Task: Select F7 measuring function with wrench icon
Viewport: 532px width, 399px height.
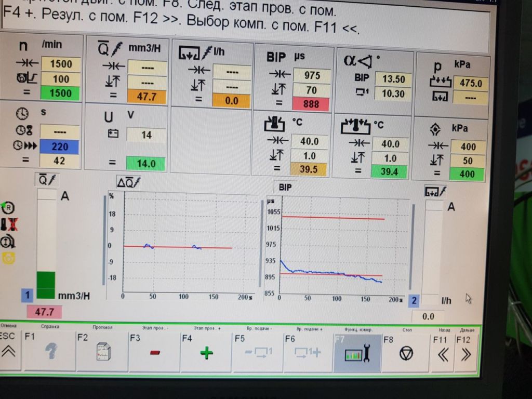Action: point(357,353)
